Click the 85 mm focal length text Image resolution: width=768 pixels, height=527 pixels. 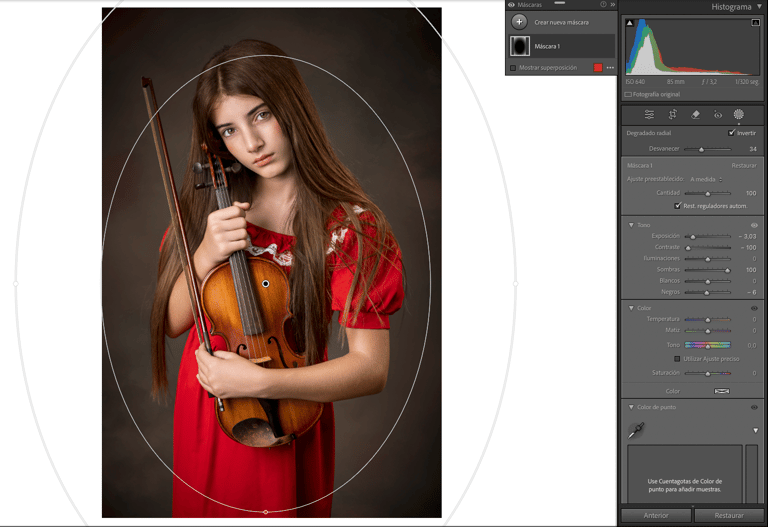tap(675, 82)
